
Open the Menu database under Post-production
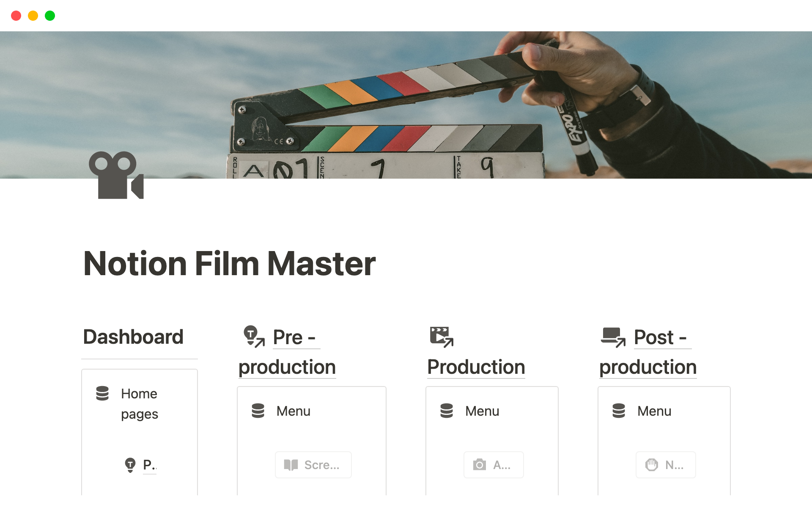[654, 411]
